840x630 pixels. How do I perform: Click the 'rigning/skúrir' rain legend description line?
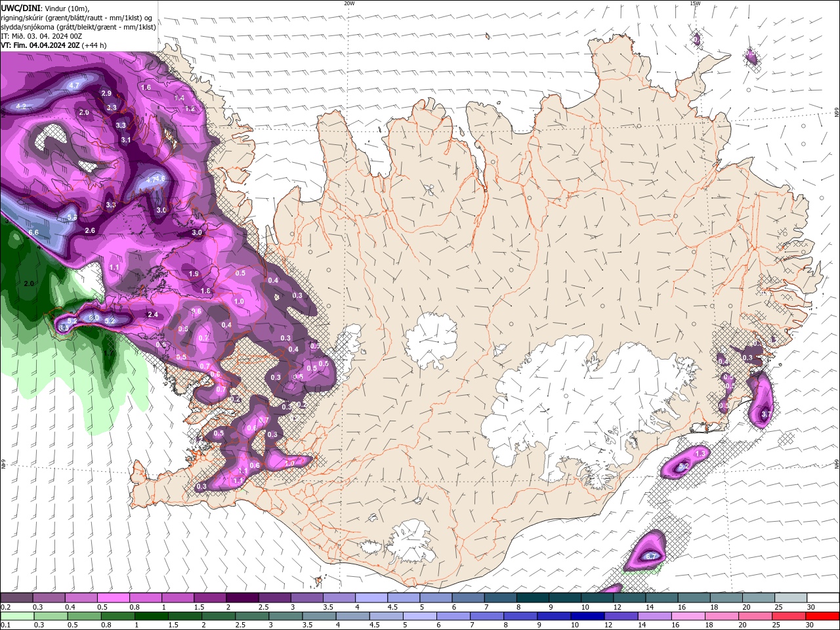click(77, 18)
